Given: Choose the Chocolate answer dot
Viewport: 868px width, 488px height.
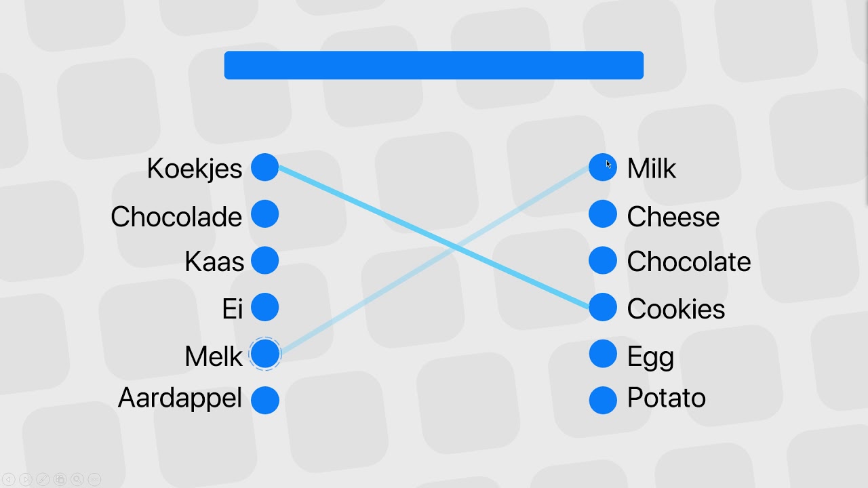Looking at the screenshot, I should [x=603, y=260].
